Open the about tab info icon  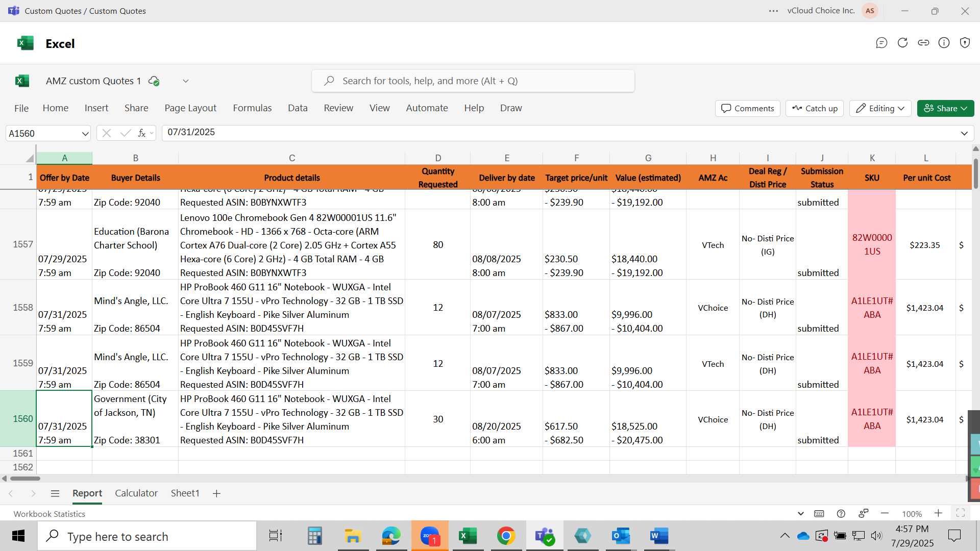pyautogui.click(x=944, y=43)
